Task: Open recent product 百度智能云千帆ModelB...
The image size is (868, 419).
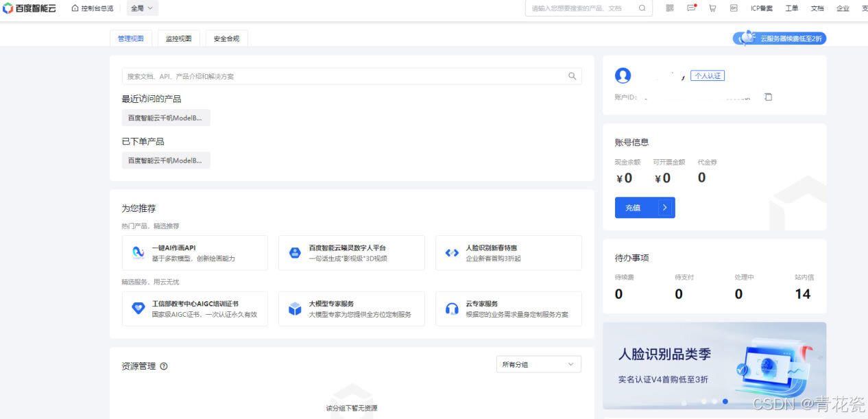Action: point(166,118)
